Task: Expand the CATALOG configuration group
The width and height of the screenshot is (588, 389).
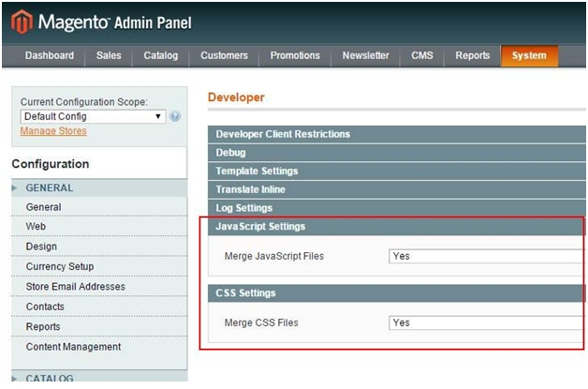Action: (99, 377)
